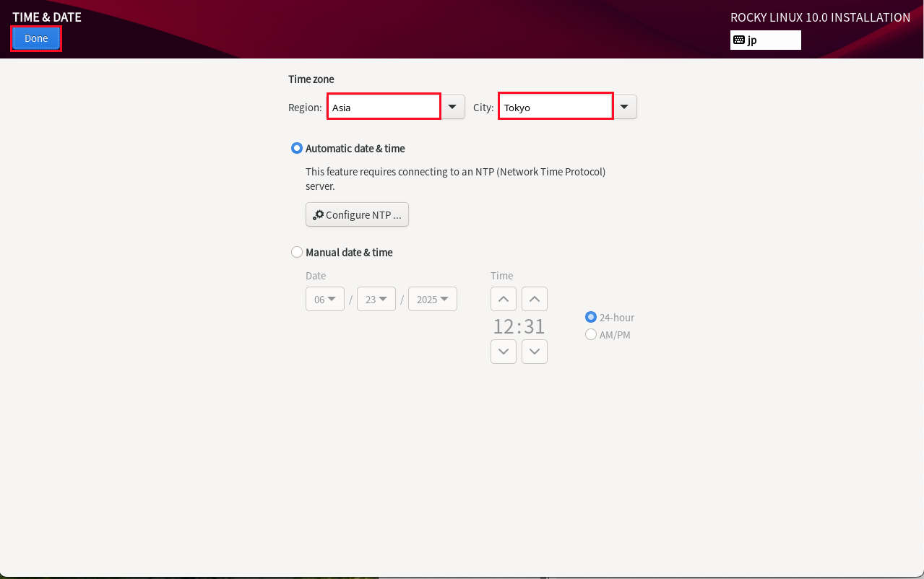The height and width of the screenshot is (579, 924).
Task: Decrease hours with the down arrow
Action: coord(504,352)
